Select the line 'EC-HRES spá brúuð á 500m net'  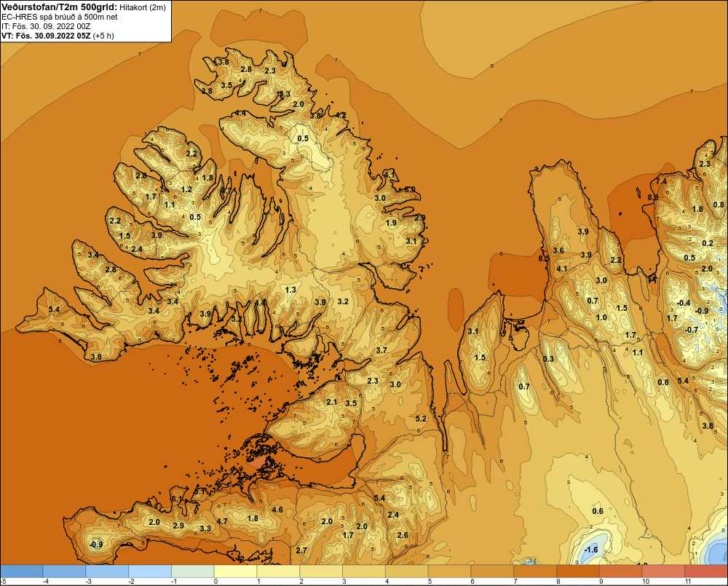coord(60,17)
